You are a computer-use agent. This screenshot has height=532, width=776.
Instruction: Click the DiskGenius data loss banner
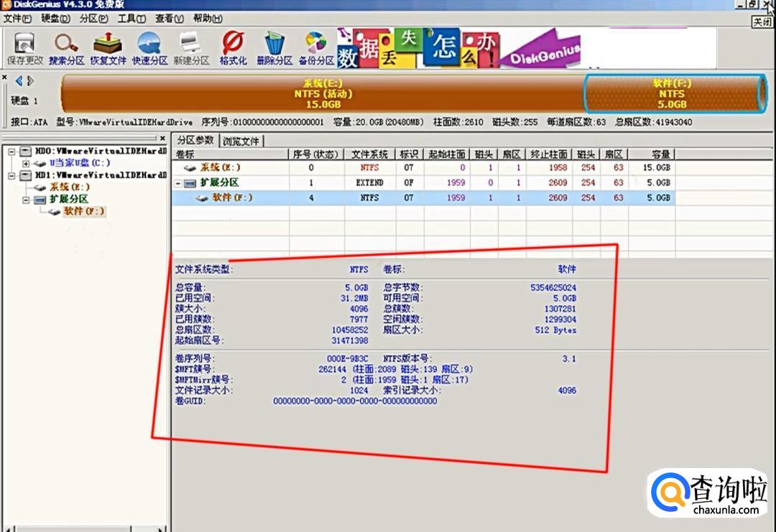point(458,48)
